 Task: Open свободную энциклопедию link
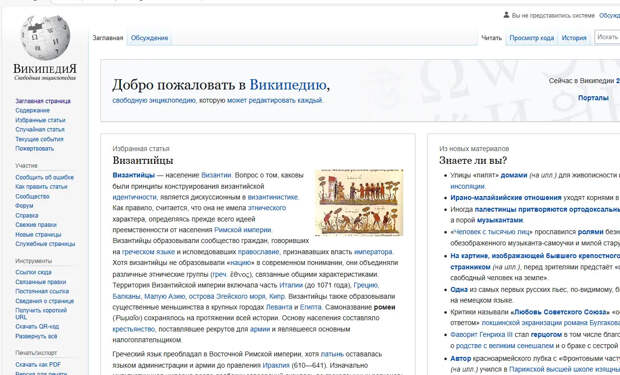154,100
